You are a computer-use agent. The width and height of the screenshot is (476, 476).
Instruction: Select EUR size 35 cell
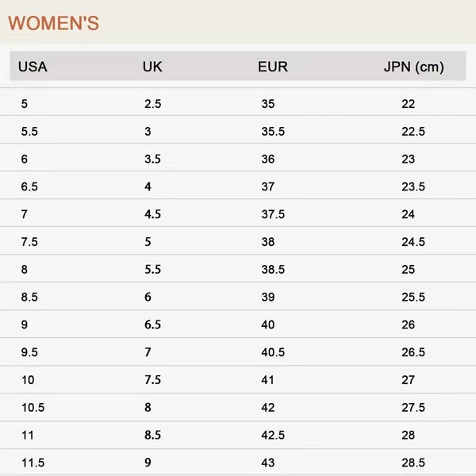pyautogui.click(x=268, y=104)
